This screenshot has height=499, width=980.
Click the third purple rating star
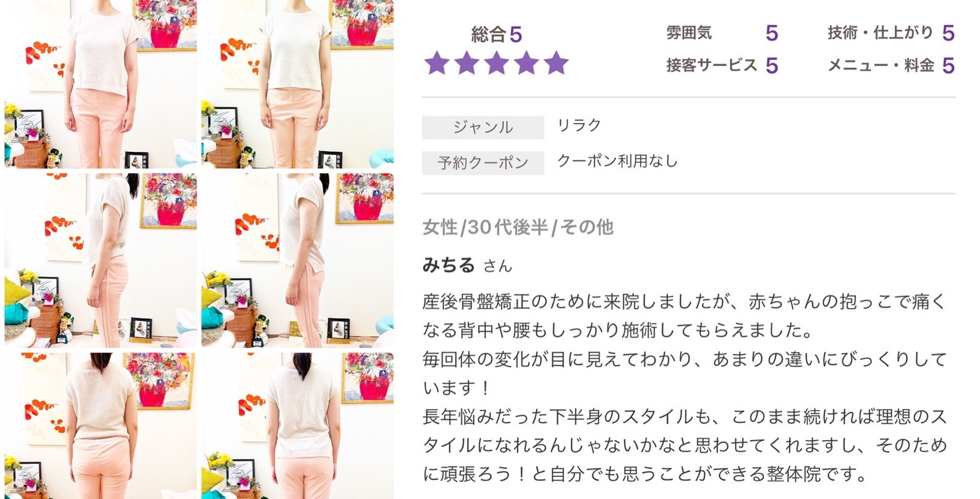497,63
